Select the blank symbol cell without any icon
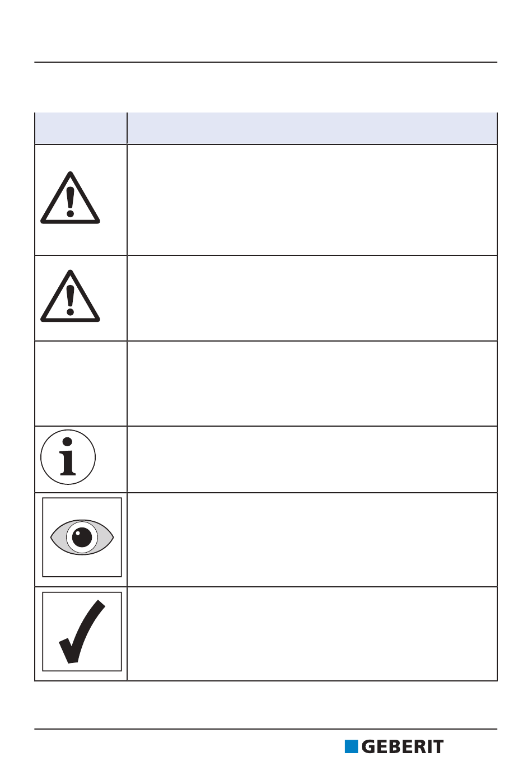 pos(81,384)
